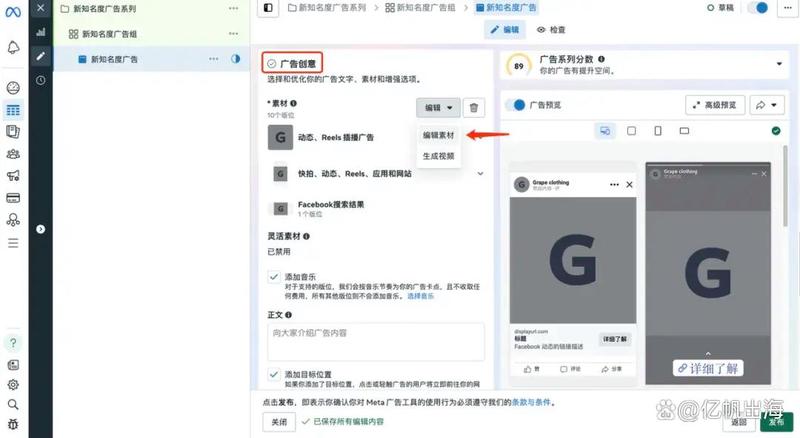This screenshot has height=438, width=800.
Task: Uncheck the 添加音乐 checkbox
Action: tap(273, 276)
